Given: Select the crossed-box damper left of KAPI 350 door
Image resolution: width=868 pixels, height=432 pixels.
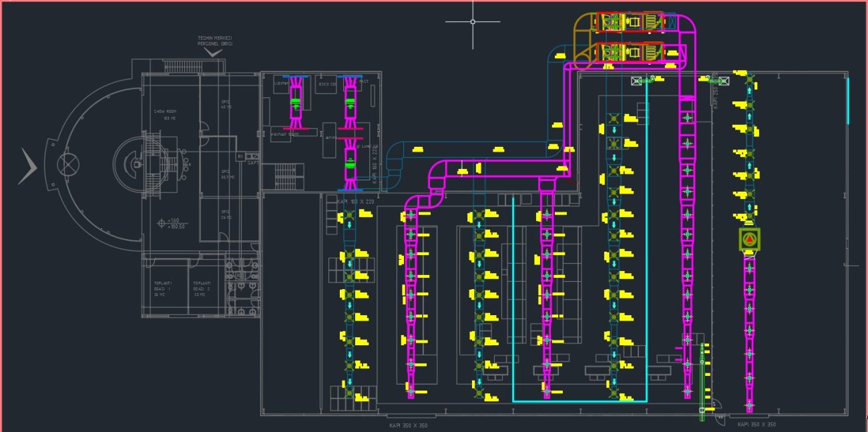Looking at the screenshot, I should (722, 80).
